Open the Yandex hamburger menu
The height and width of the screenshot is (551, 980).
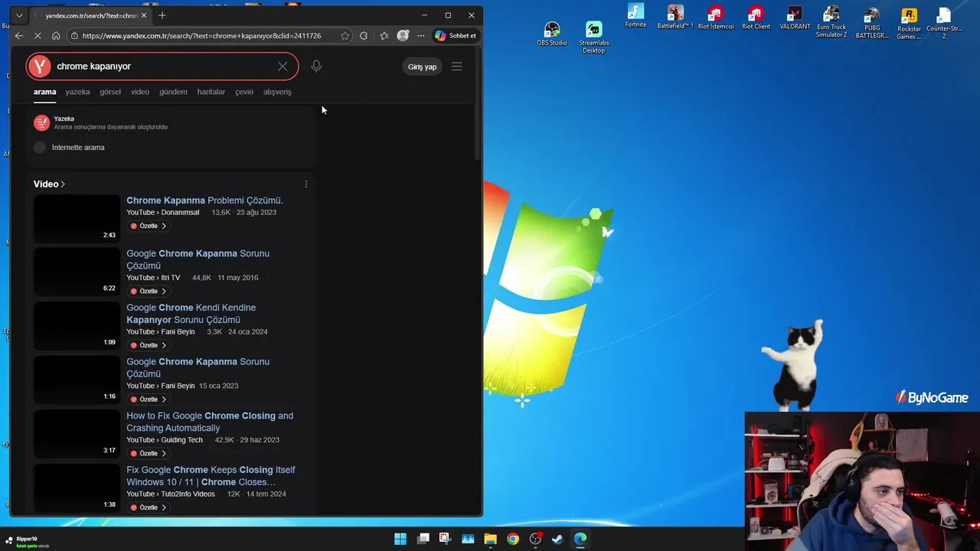pos(457,67)
